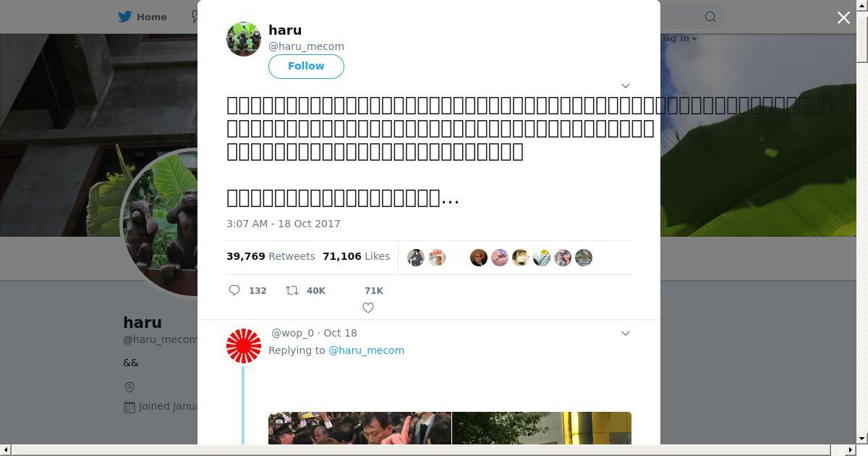The height and width of the screenshot is (456, 868).
Task: Open the Log in dropdown
Action: click(678, 38)
